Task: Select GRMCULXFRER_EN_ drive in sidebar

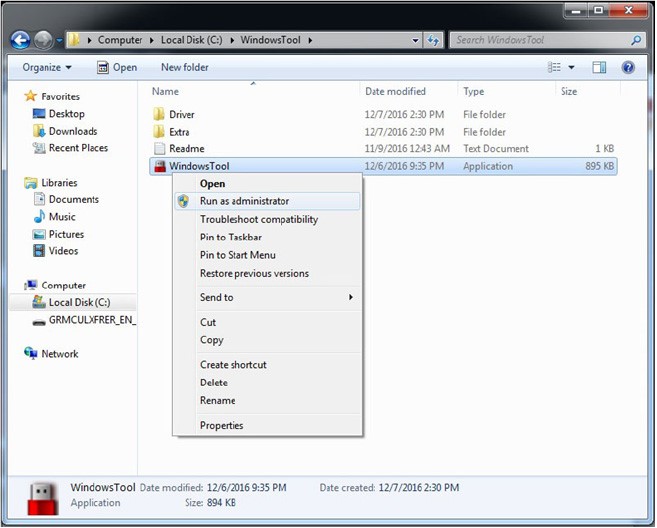Action: [84, 321]
